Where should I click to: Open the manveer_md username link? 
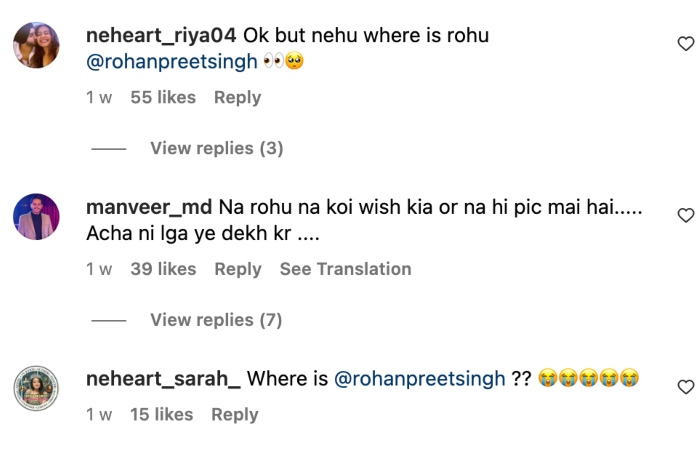[149, 207]
